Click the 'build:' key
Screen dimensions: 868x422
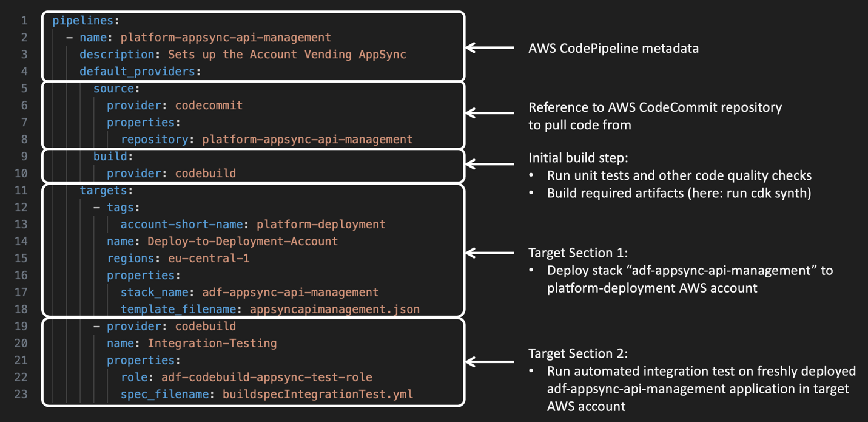(113, 157)
